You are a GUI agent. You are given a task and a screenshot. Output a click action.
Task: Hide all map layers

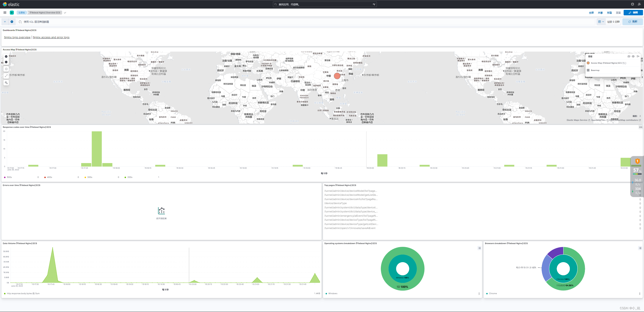(x=629, y=56)
